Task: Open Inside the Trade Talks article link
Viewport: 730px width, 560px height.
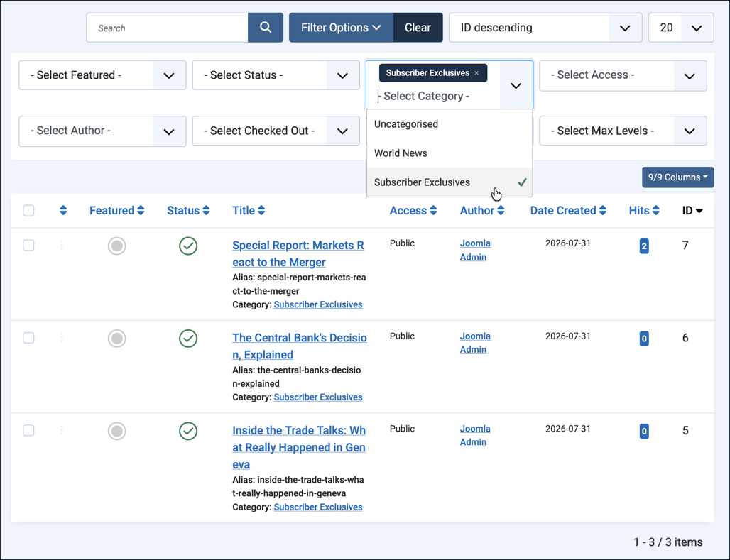Action: pos(299,447)
